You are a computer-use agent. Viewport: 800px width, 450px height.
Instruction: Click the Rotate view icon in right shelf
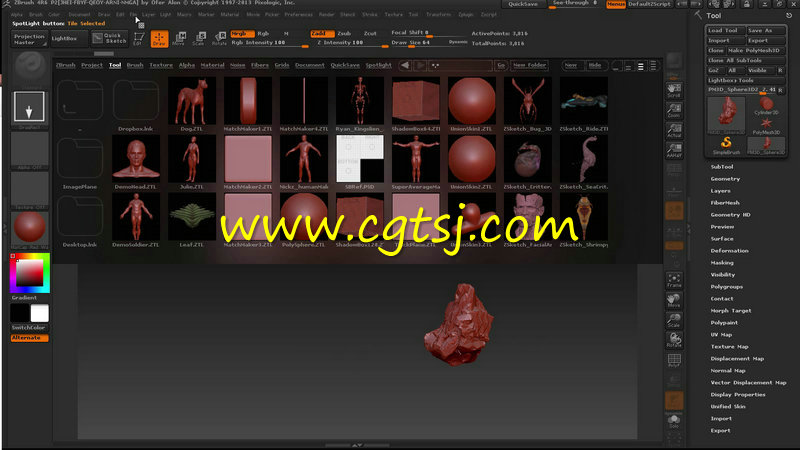pyautogui.click(x=674, y=340)
